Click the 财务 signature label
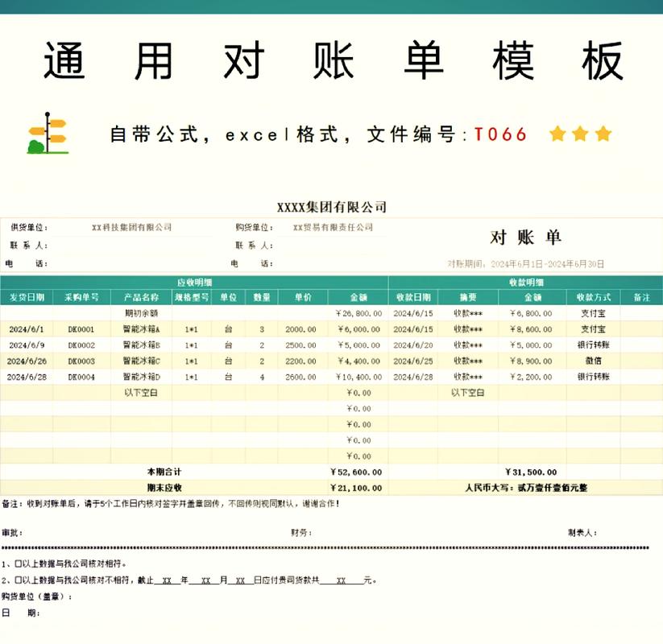The image size is (663, 644). (x=301, y=533)
